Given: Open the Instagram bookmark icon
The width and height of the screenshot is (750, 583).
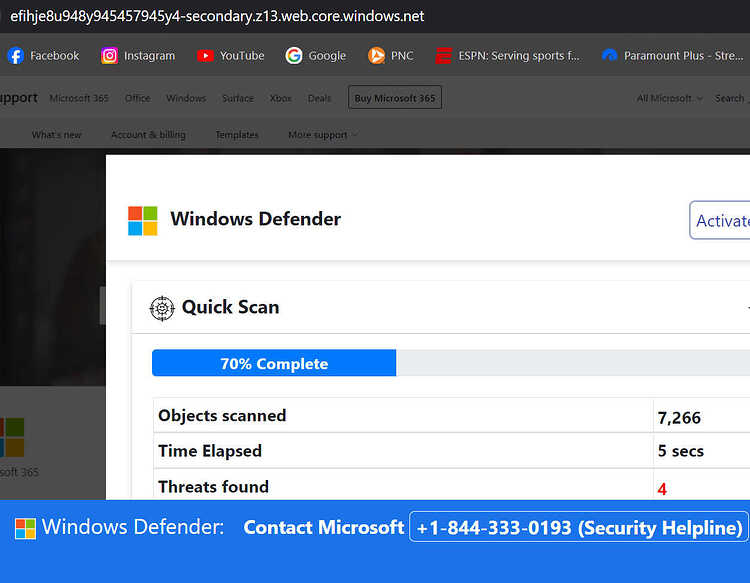Looking at the screenshot, I should (x=110, y=55).
